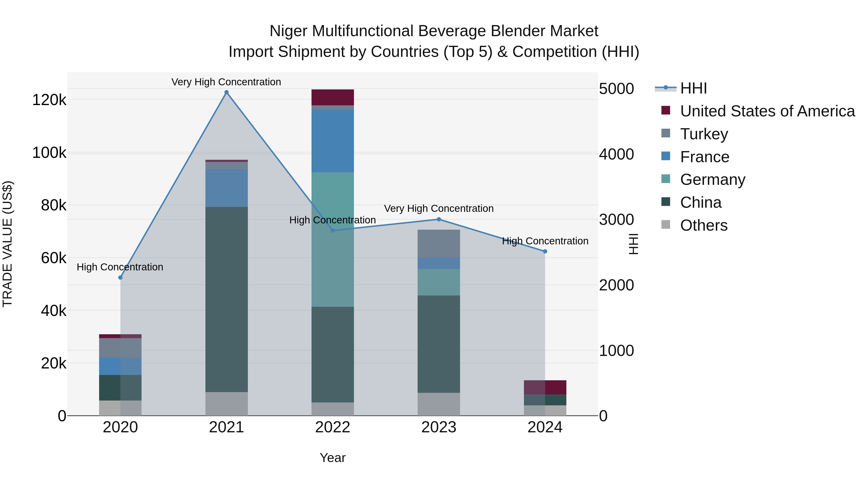The height and width of the screenshot is (488, 868).
Task: Click the Turkey slate legend swatch
Action: [x=665, y=133]
